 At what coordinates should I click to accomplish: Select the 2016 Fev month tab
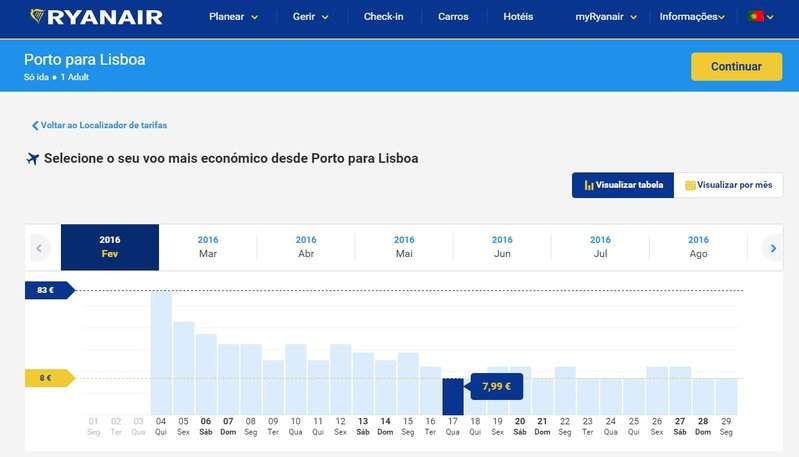point(110,247)
